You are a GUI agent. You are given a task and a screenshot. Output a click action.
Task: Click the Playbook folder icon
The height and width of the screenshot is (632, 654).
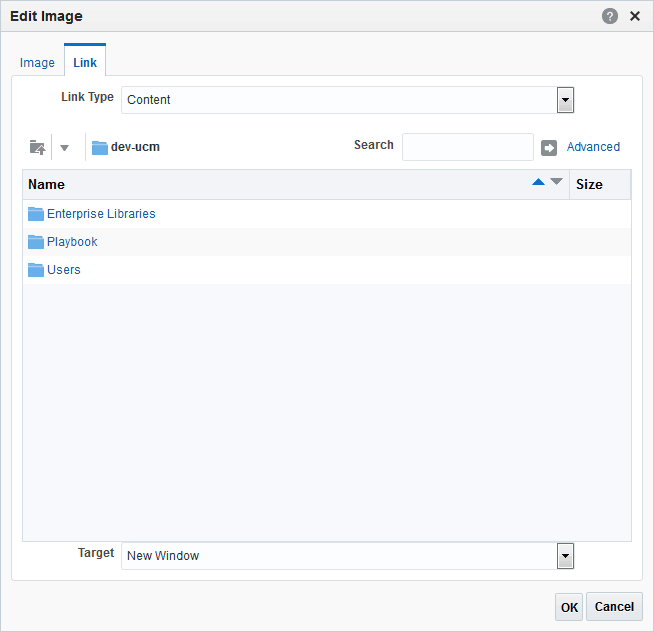pyautogui.click(x=36, y=242)
